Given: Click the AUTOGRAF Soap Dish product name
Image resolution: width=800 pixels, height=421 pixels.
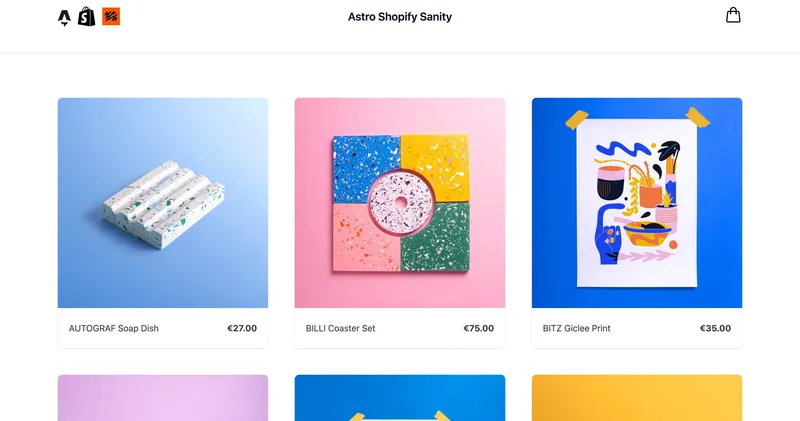Looking at the screenshot, I should point(114,328).
